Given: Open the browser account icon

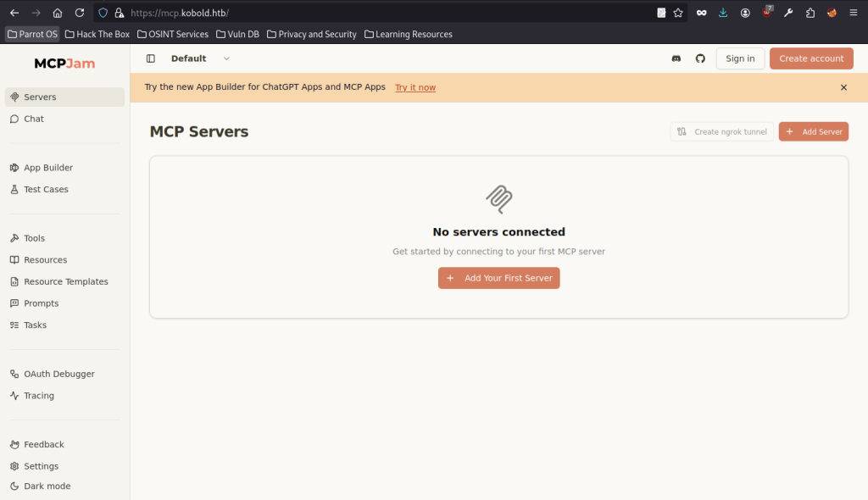Looking at the screenshot, I should [x=745, y=13].
